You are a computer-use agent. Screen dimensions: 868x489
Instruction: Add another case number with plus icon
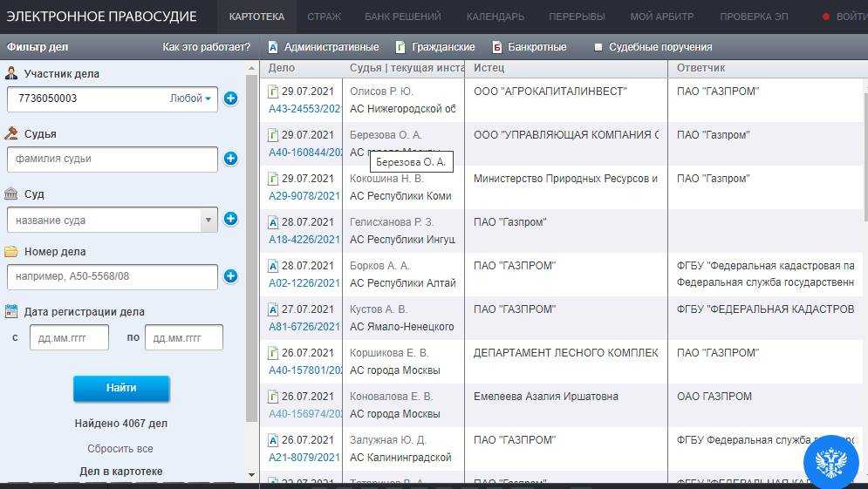pyautogui.click(x=231, y=276)
